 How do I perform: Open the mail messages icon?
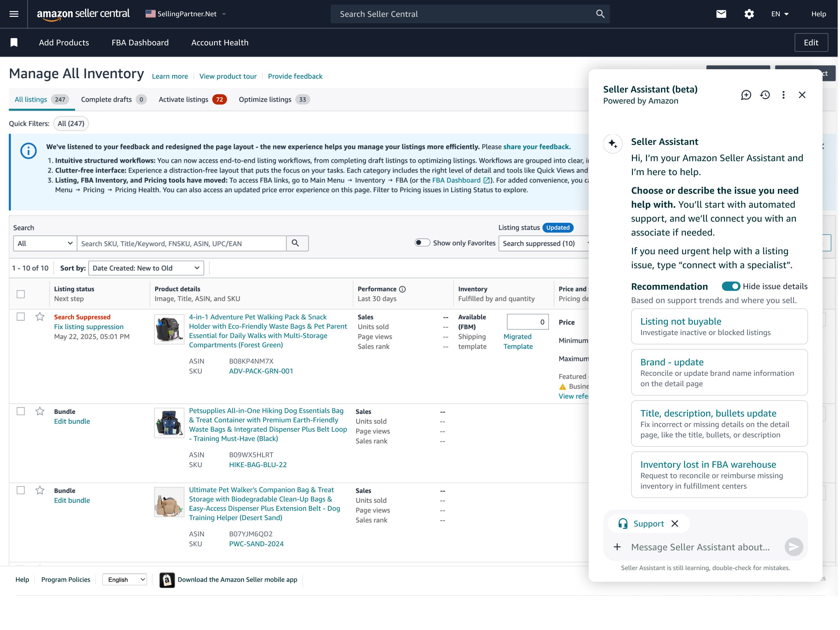(x=721, y=14)
